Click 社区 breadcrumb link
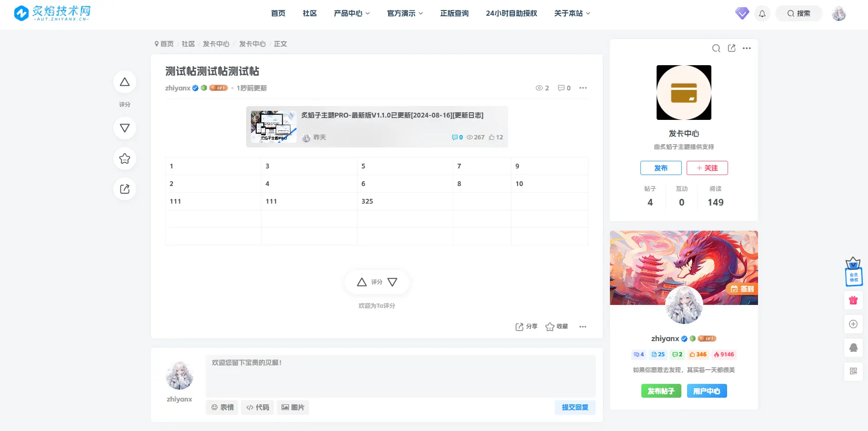Viewport: 868px width, 431px height. pyautogui.click(x=189, y=44)
